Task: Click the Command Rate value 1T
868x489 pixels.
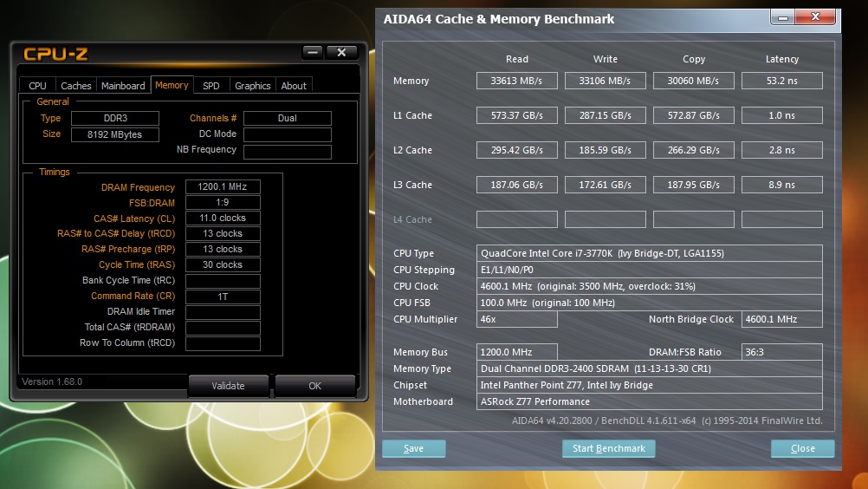Action: tap(223, 297)
